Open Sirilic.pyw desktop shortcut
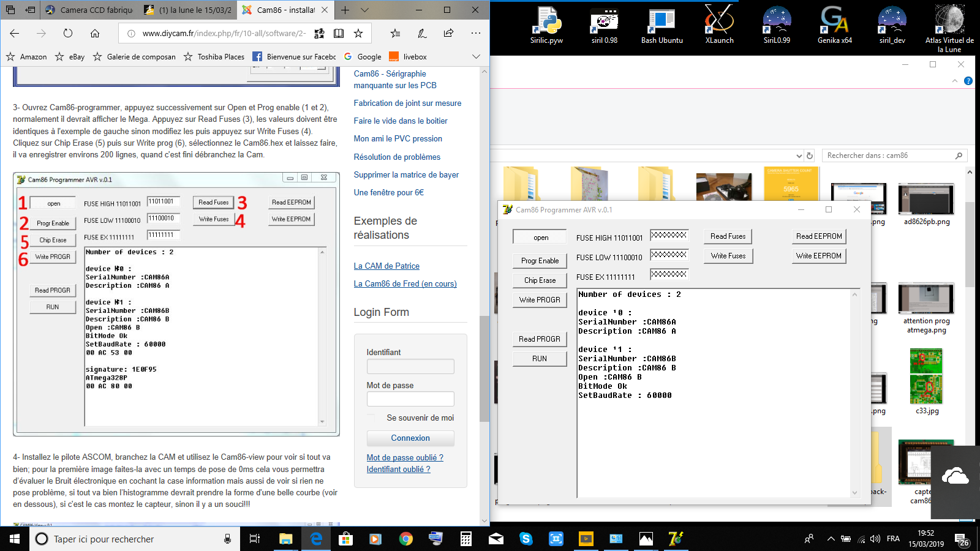This screenshot has height=551, width=980. click(546, 25)
